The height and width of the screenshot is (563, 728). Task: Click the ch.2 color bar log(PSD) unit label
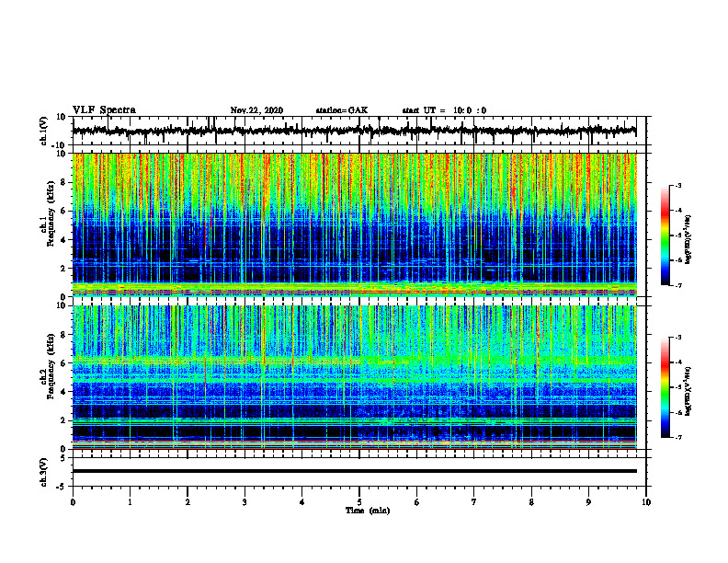[688, 391]
